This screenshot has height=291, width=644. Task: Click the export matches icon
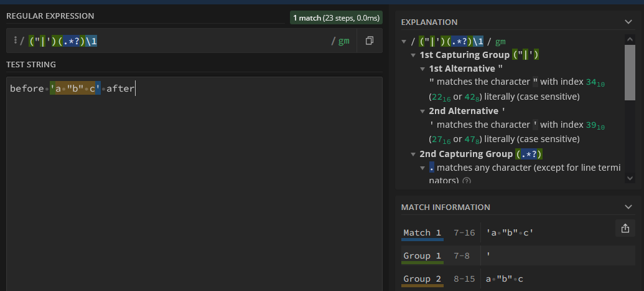coord(625,229)
